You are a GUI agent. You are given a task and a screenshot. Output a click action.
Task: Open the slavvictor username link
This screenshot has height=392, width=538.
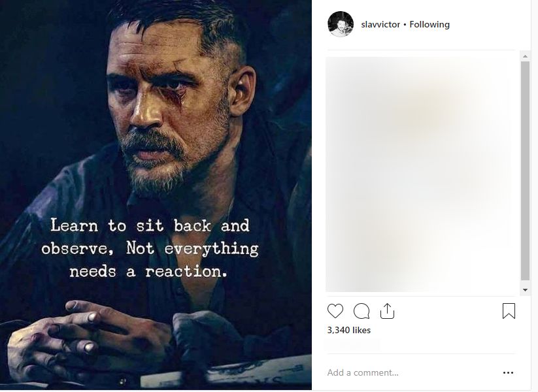point(380,25)
